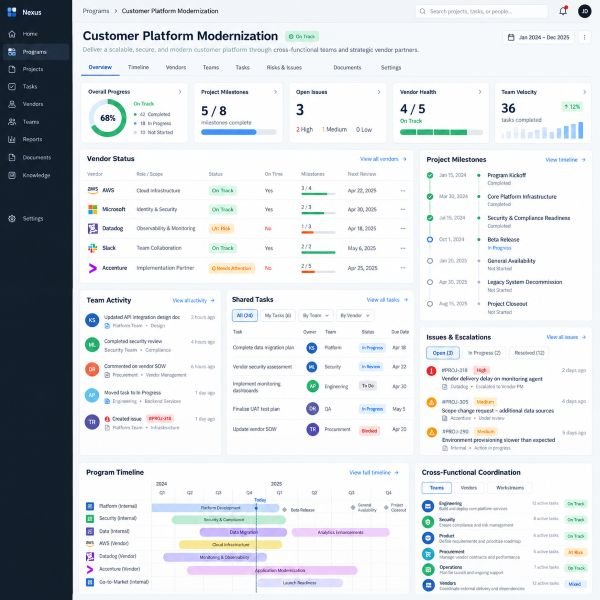600x600 pixels.
Task: Click the KS avatar in Team Activity
Action: click(92, 320)
